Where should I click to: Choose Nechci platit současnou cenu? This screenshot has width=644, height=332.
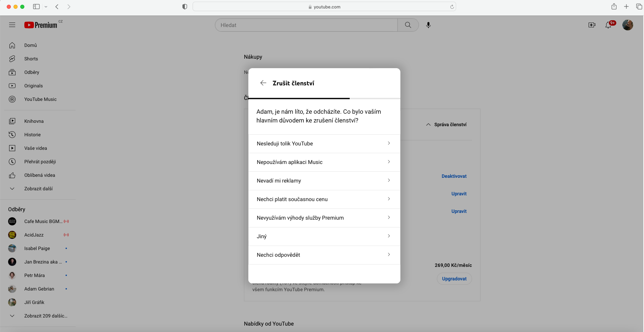point(324,199)
